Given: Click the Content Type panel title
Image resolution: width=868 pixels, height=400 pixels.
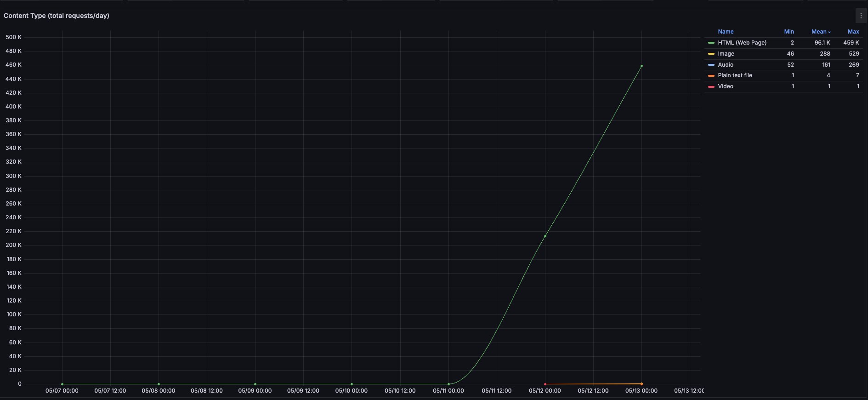Looking at the screenshot, I should (x=57, y=16).
